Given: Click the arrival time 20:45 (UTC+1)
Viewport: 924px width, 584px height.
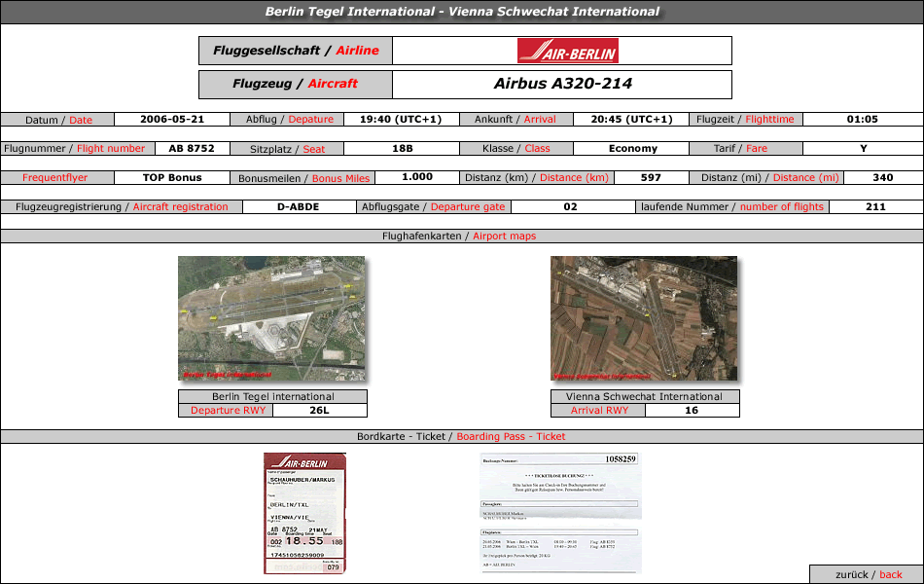Looking at the screenshot, I should pyautogui.click(x=631, y=119).
